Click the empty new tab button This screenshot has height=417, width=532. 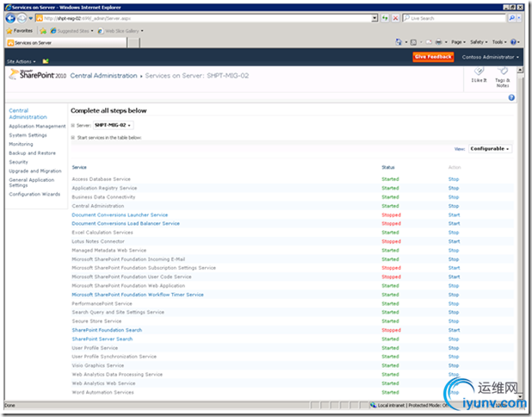133,43
